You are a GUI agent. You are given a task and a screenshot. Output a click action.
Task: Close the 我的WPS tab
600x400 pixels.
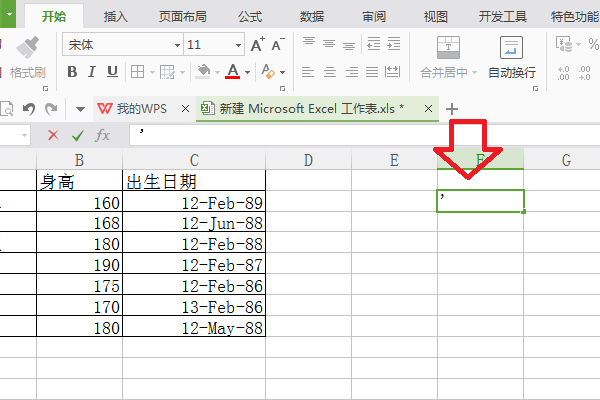pos(186,109)
